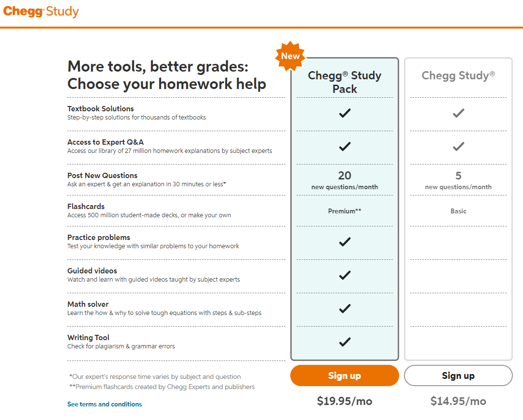Sign up for basic Chegg Study
The height and width of the screenshot is (420, 523).
[458, 375]
